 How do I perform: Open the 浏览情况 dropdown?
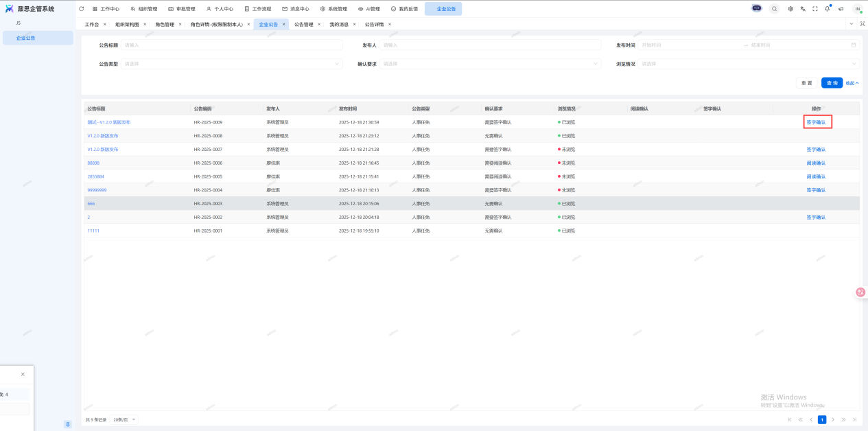click(748, 64)
